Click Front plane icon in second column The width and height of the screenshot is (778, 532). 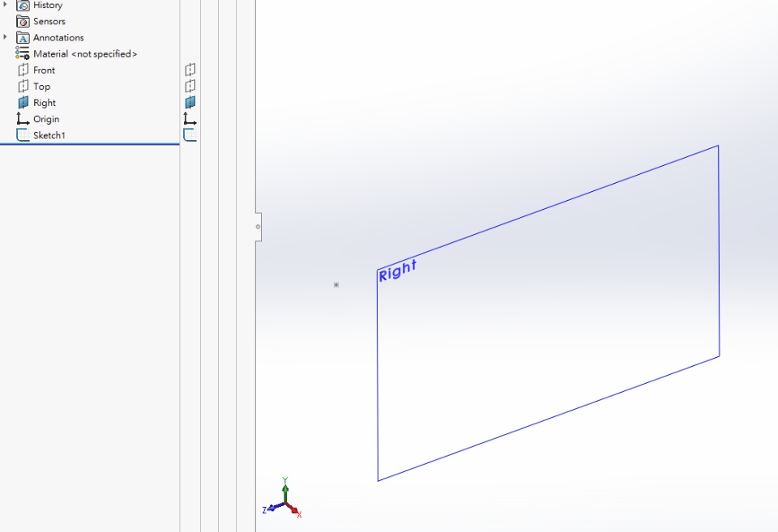tap(190, 70)
